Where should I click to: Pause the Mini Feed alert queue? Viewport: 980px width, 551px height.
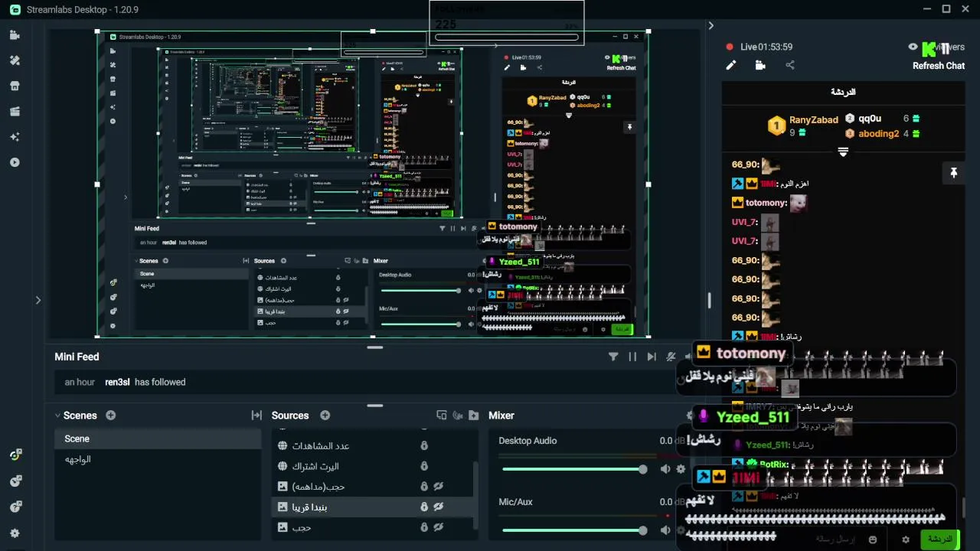(632, 357)
